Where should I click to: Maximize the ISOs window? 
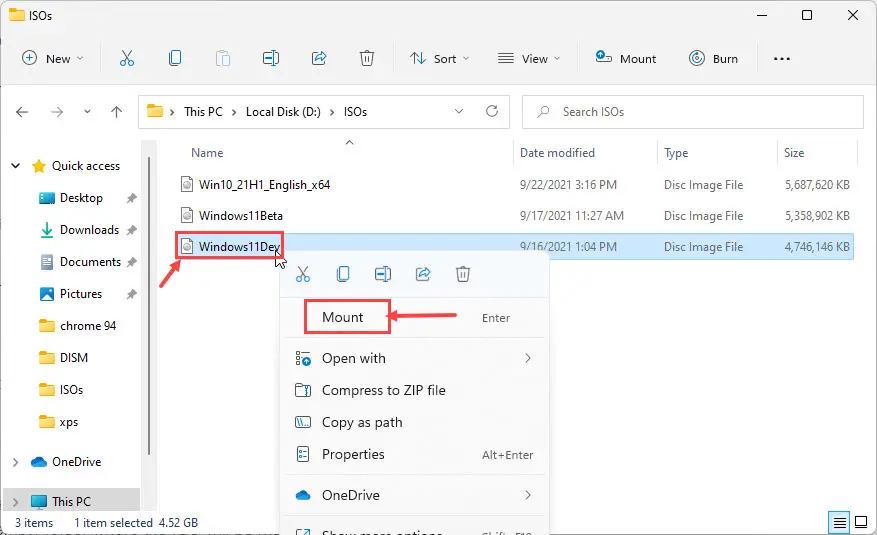coord(807,15)
